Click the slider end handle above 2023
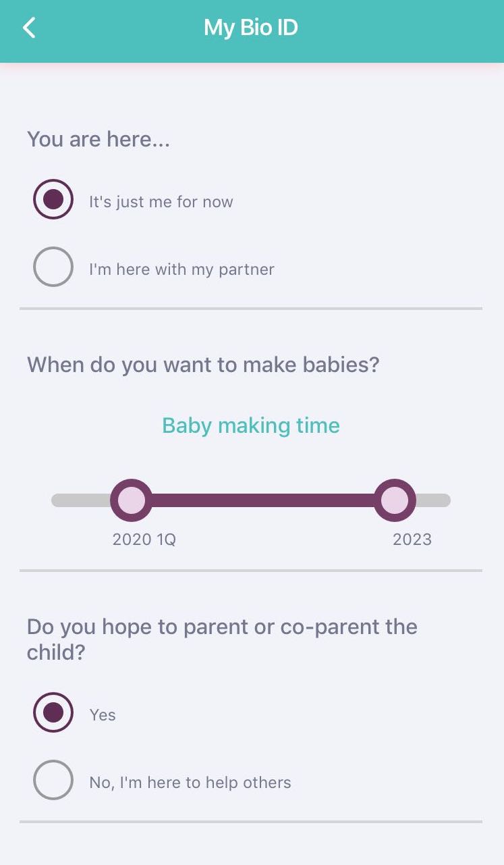Viewport: 504px width, 865px height. tap(395, 500)
